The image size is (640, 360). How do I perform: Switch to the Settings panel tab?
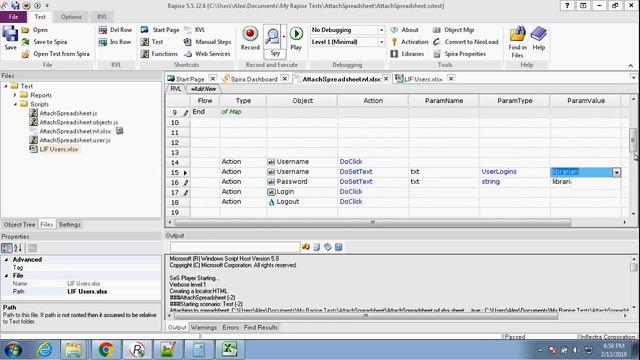point(69,224)
